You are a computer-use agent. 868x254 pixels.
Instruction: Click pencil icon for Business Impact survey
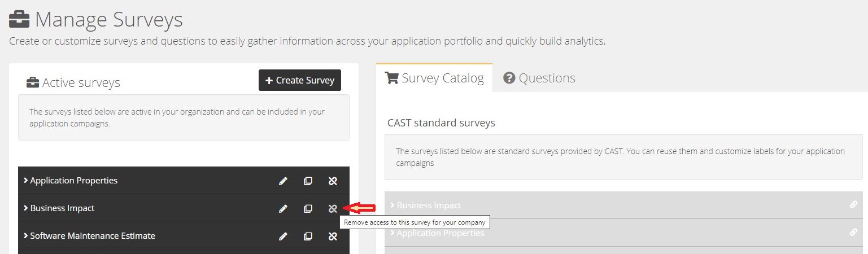tap(283, 209)
